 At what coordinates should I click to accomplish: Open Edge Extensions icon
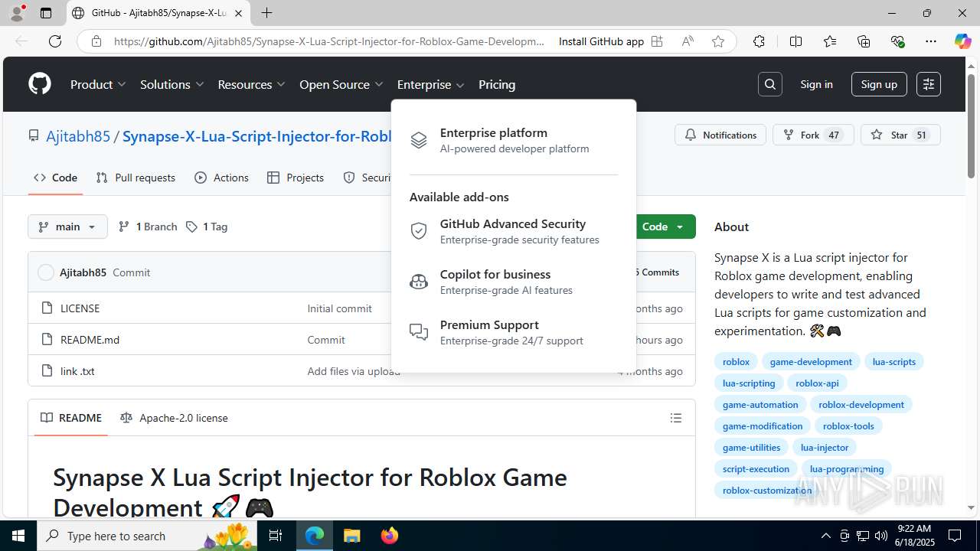[x=759, y=41]
